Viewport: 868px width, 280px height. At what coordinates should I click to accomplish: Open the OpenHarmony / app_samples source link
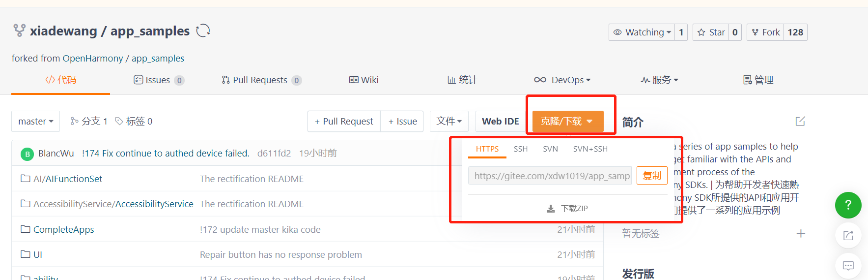click(x=123, y=59)
